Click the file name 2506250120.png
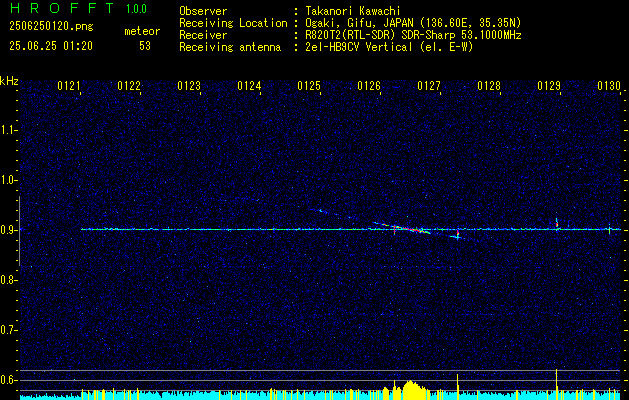The width and height of the screenshot is (629, 400). tap(51, 27)
